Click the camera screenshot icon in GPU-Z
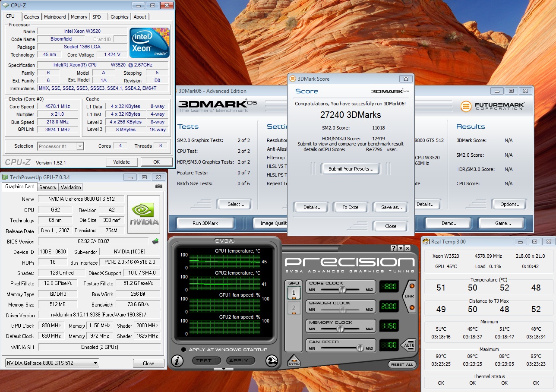 coord(159,187)
